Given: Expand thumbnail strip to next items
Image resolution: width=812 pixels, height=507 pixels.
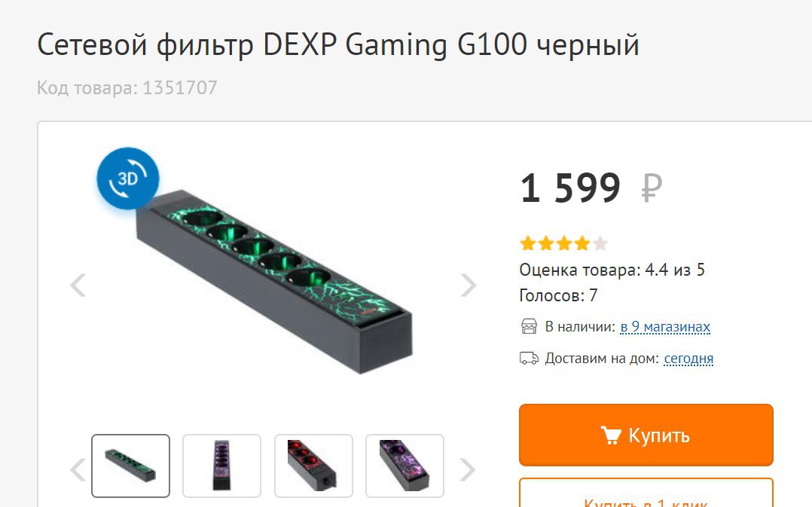Looking at the screenshot, I should coord(467,470).
